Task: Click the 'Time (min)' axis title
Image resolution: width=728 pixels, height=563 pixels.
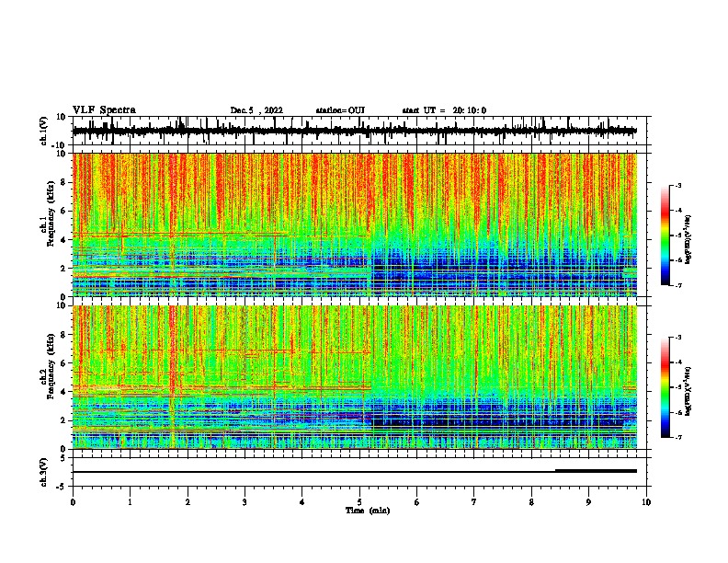Action: tap(368, 511)
